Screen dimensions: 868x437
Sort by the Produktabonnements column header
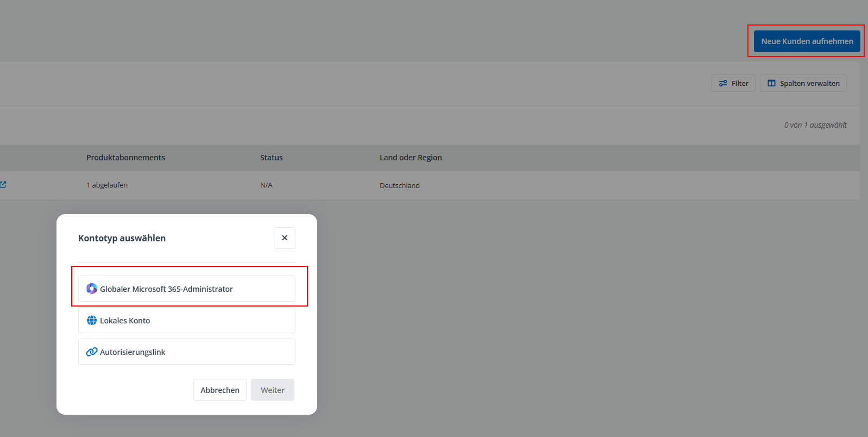pos(125,158)
